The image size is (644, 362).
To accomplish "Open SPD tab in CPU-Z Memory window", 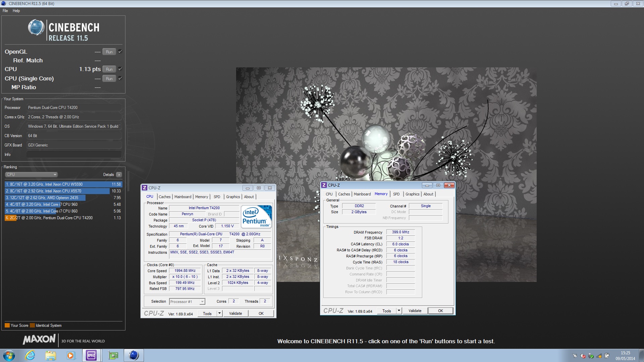I will 396,194.
